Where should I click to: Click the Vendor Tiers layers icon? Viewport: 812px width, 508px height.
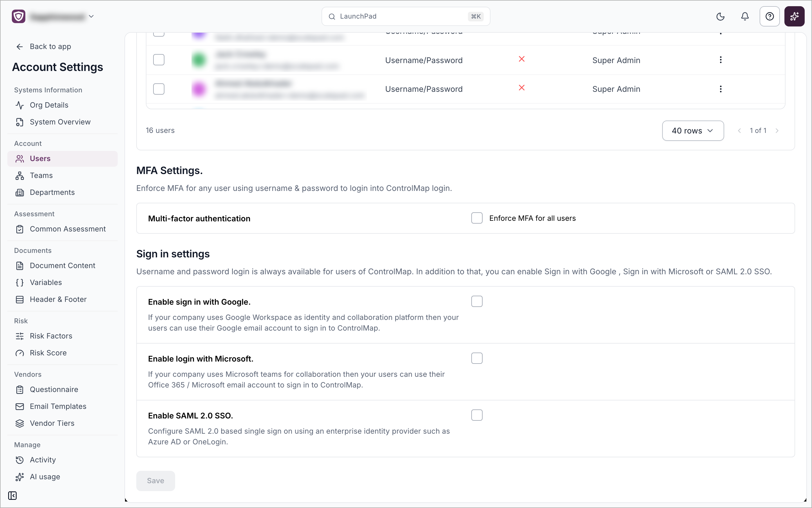[20, 423]
